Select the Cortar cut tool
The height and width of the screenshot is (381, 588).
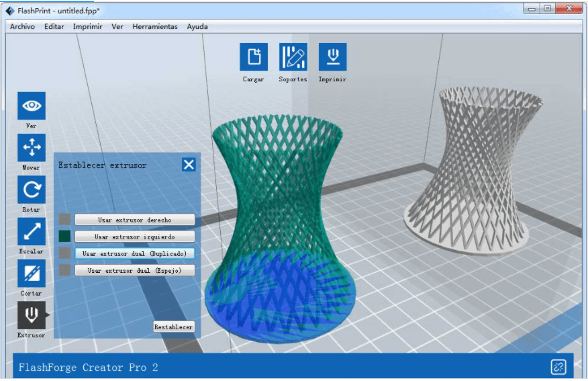pos(32,273)
